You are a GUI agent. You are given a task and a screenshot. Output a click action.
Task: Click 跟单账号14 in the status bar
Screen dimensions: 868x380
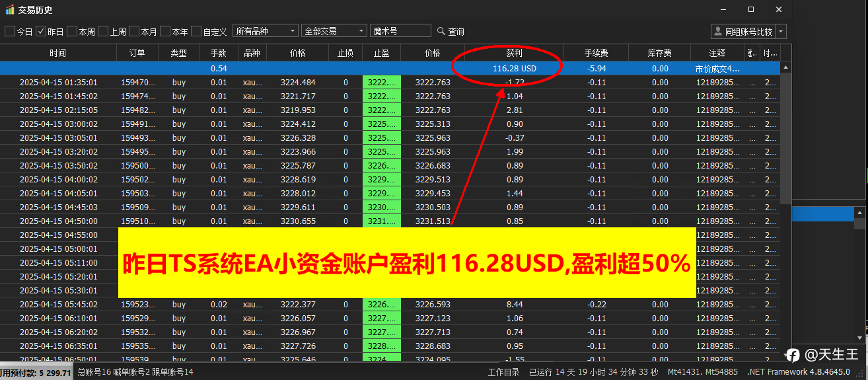pos(172,372)
